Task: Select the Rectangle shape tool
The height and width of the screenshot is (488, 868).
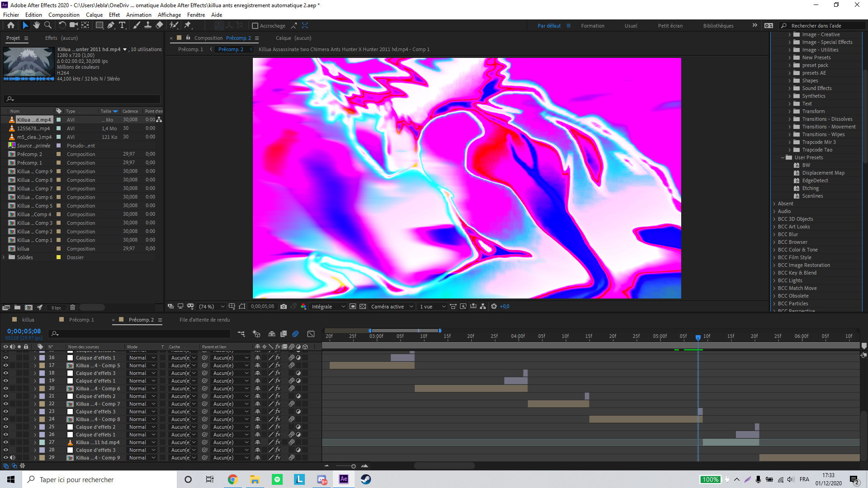Action: coord(100,25)
